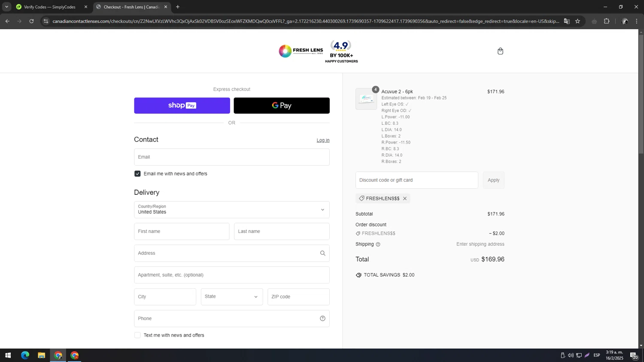The width and height of the screenshot is (644, 362).
Task: Switch to Verify Codes — SimplyCodes tab
Action: (49, 7)
